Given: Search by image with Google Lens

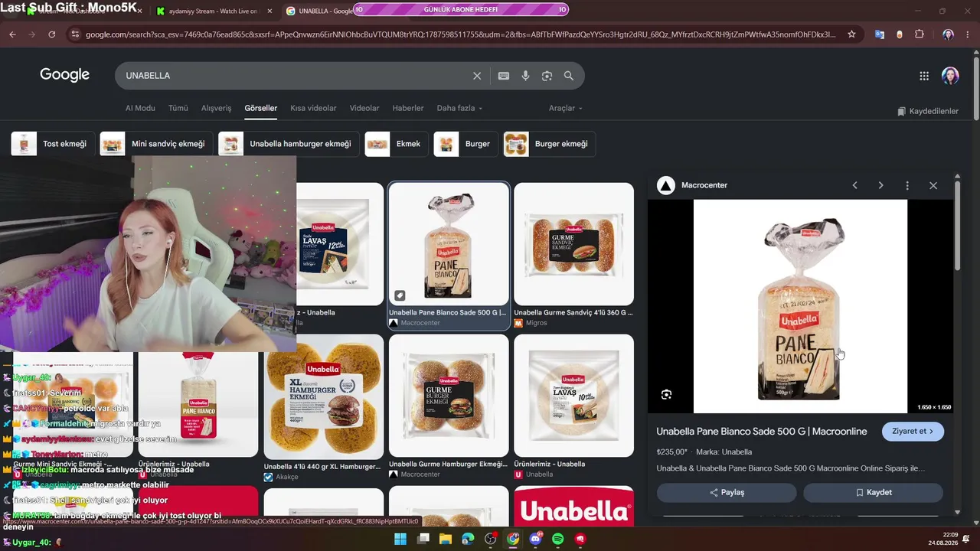Looking at the screenshot, I should (547, 76).
